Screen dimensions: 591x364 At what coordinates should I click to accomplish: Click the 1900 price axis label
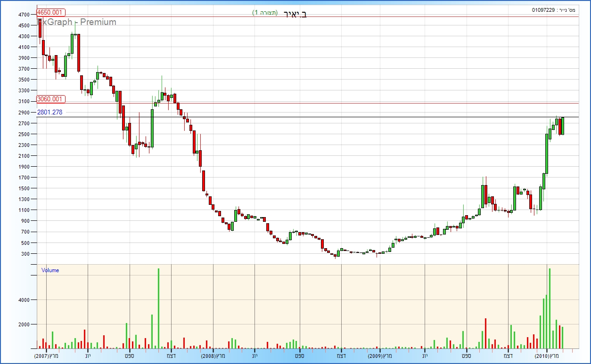(x=24, y=167)
